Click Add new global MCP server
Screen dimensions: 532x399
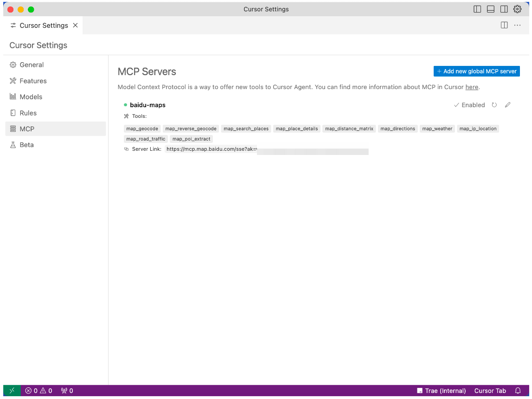[x=476, y=71]
